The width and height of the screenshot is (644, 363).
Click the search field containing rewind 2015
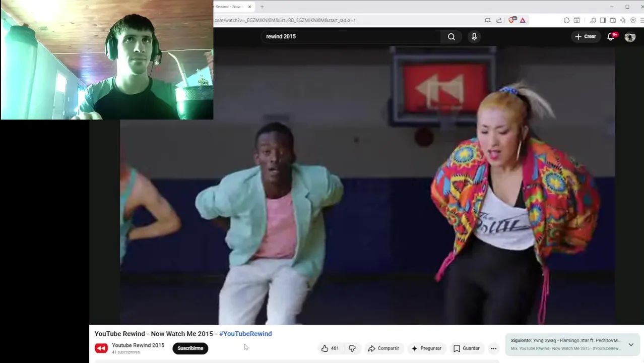pyautogui.click(x=351, y=37)
